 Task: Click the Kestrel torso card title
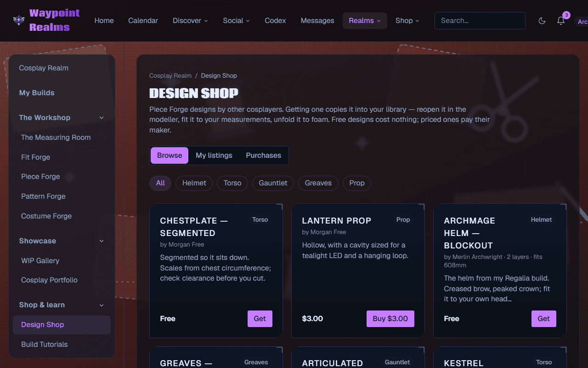pos(464,363)
